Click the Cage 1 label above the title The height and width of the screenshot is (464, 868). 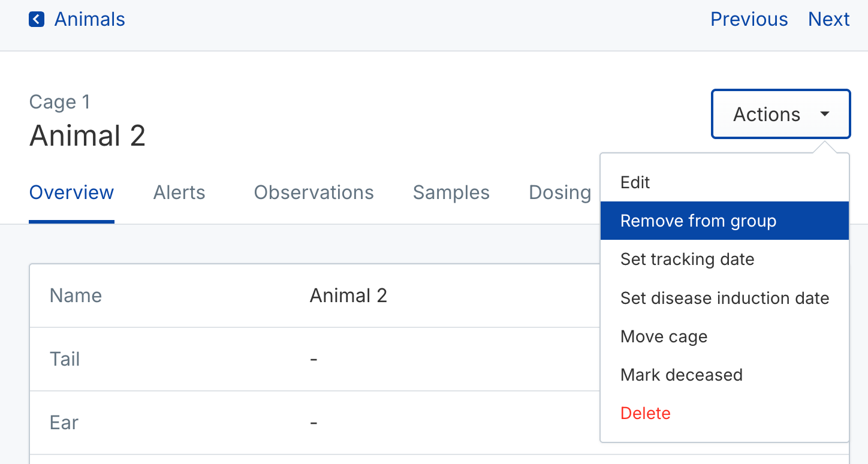(59, 102)
